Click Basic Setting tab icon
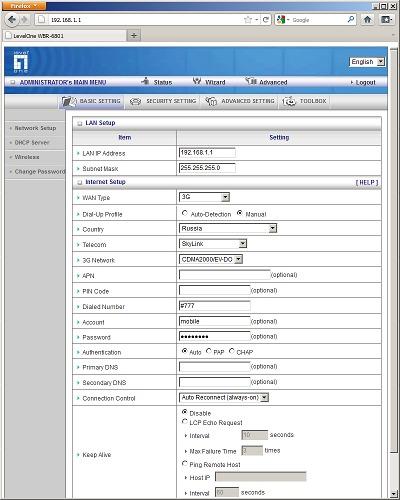400x500 pixels. click(69, 101)
